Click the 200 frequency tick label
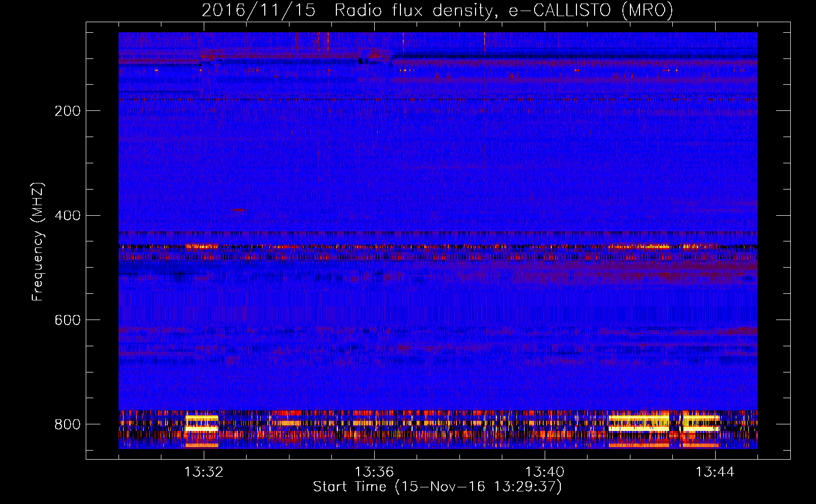Viewport: 816px width, 504px height. (x=68, y=111)
